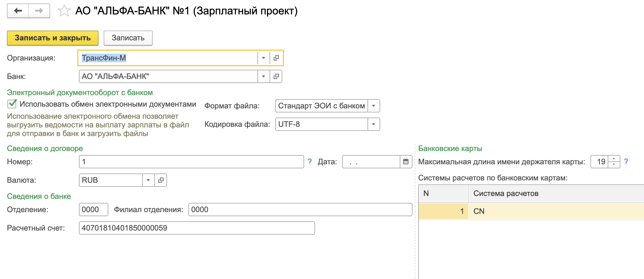Click the contract Номер input field
644x279 pixels.
[x=191, y=162]
